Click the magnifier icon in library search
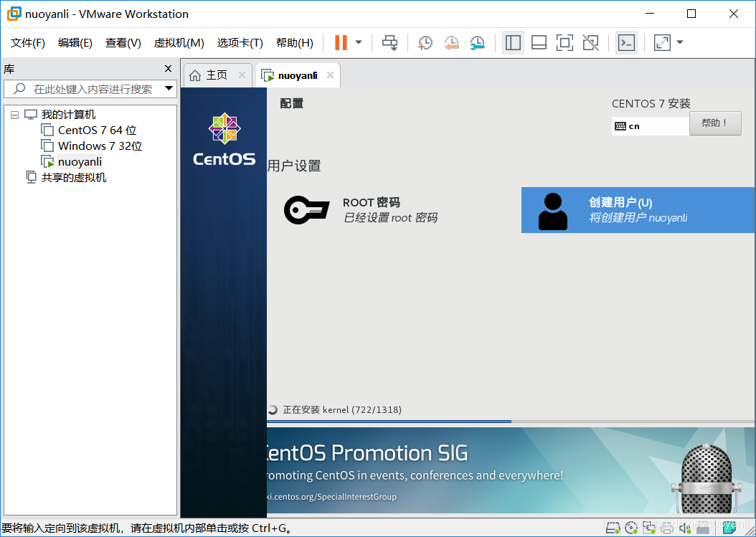The height and width of the screenshot is (537, 756). click(x=19, y=89)
